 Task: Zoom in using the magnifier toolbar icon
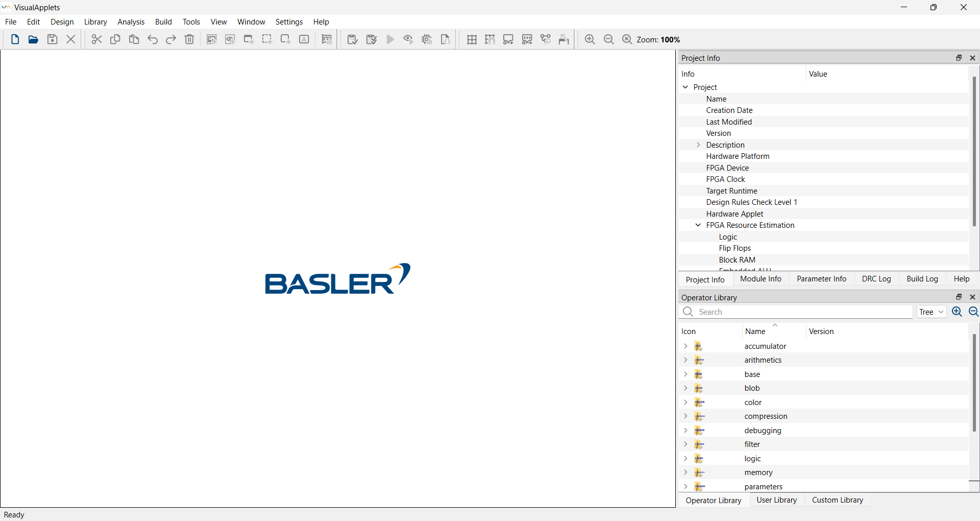tap(590, 39)
